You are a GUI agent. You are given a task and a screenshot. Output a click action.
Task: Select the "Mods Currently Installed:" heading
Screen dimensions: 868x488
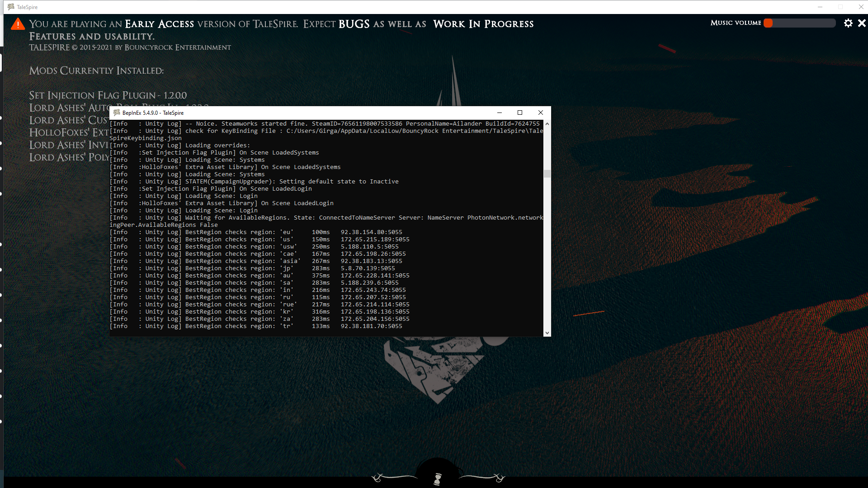pos(96,70)
